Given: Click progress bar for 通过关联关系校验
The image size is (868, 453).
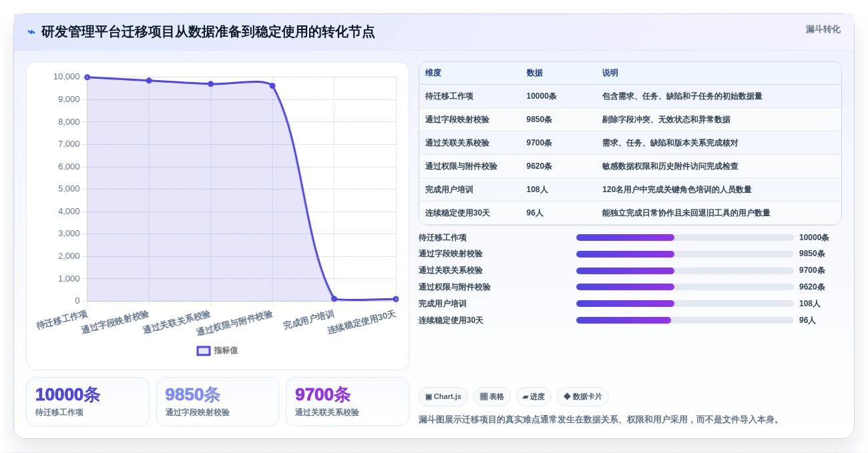Looking at the screenshot, I should (685, 270).
